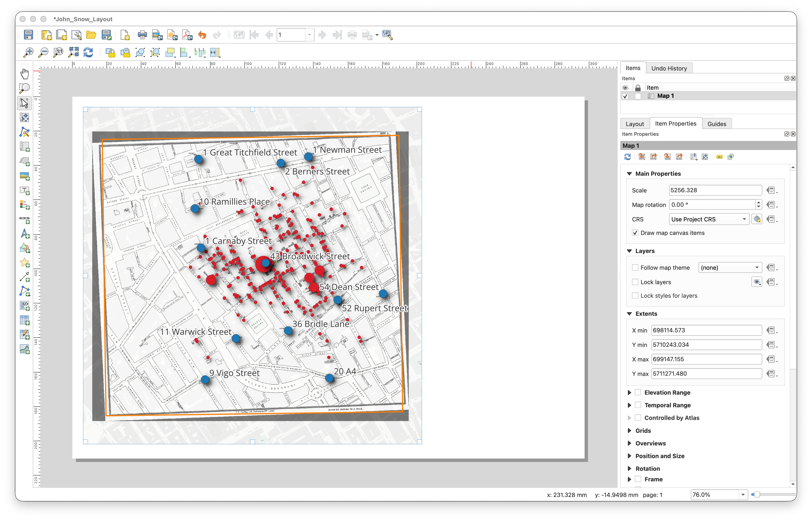
Task: Click the Save Project icon
Action: [x=28, y=35]
